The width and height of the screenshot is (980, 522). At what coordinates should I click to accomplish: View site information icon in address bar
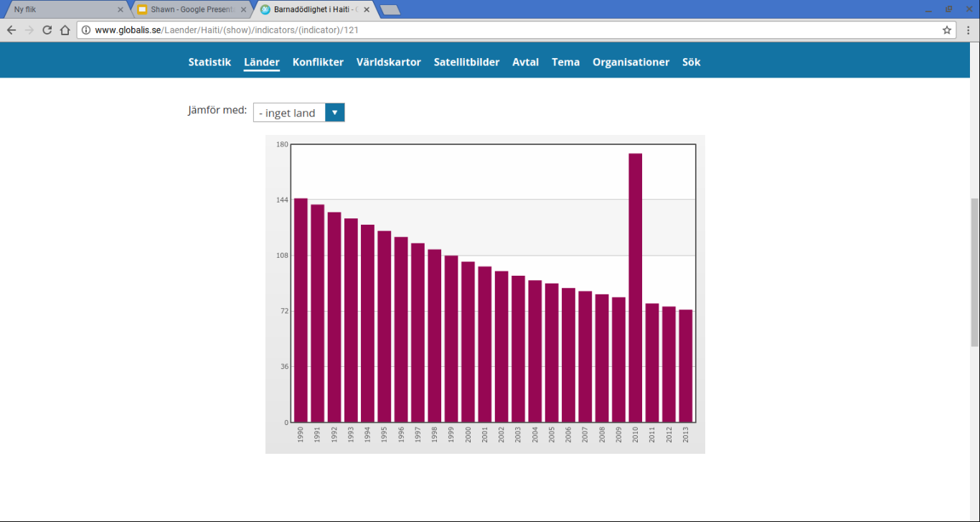(x=86, y=30)
